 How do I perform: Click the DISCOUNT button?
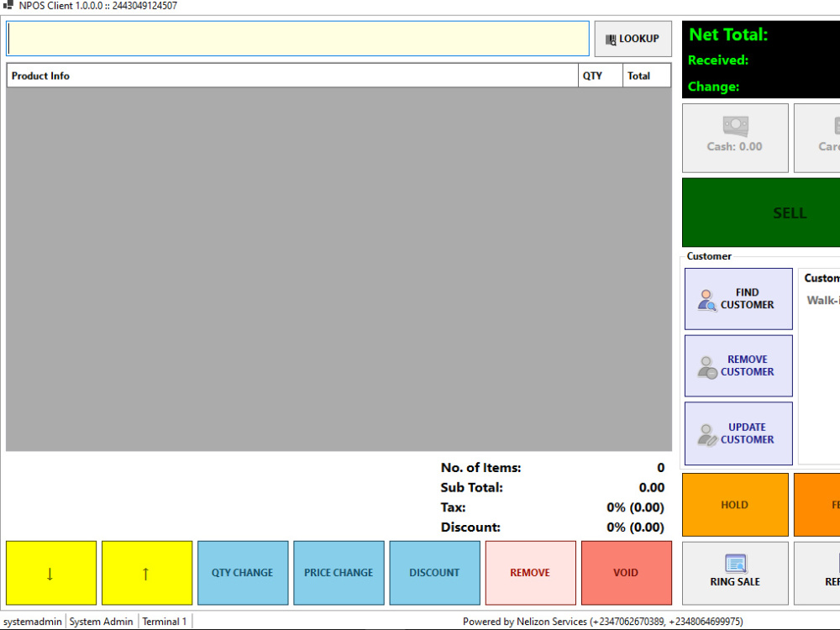434,573
